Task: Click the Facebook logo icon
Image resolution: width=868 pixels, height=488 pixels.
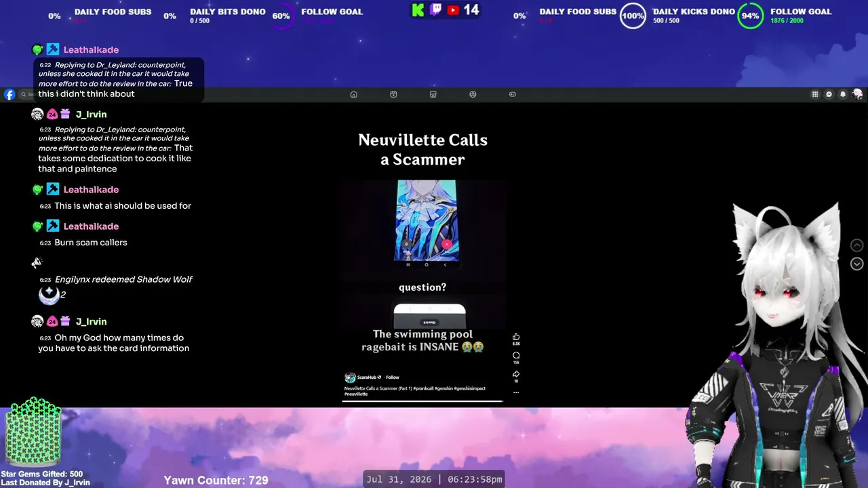Action: [9, 95]
